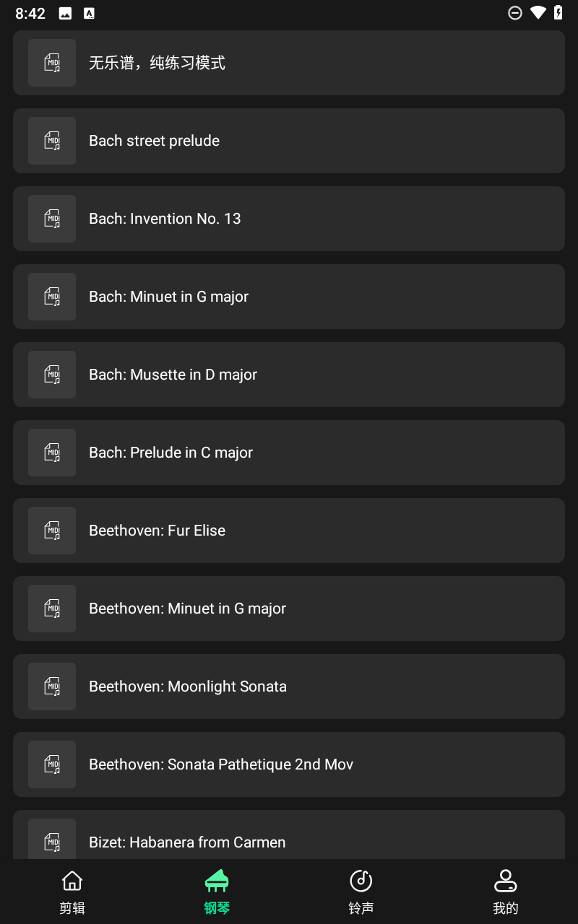Tap MIDI icon beside Bach: Musette in D major
578x924 pixels.
(52, 375)
